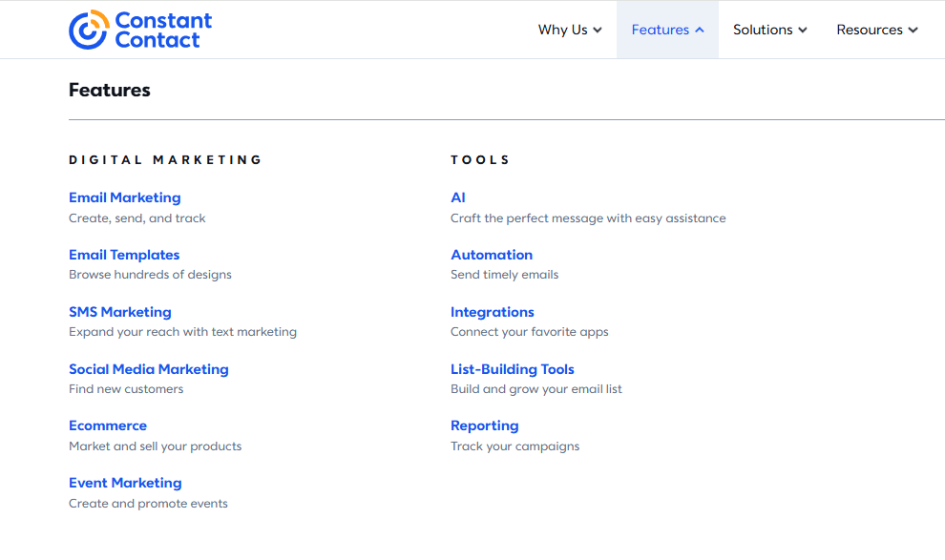Open the AI tools link
Image resolution: width=945 pixels, height=560 pixels.
458,197
